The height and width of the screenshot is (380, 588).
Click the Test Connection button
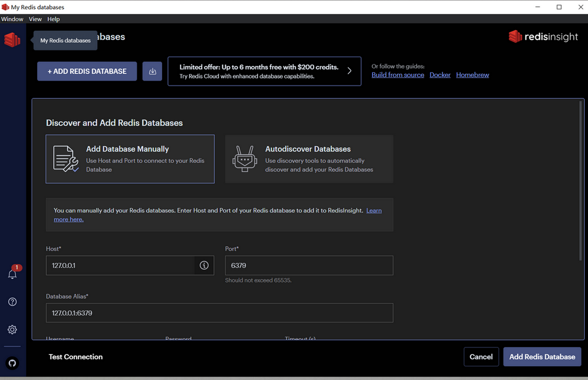pos(76,357)
